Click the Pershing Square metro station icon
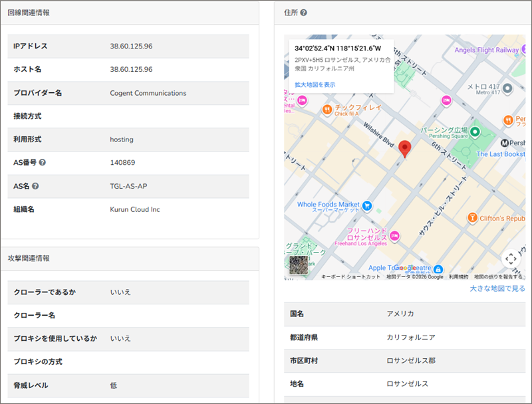This screenshot has width=532, height=404. tap(505, 142)
